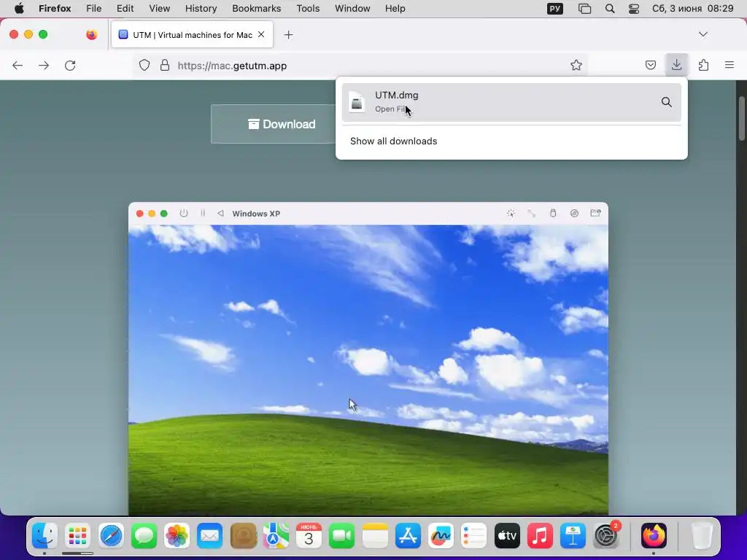The height and width of the screenshot is (560, 747).
Task: Open the History menu
Action: (201, 9)
